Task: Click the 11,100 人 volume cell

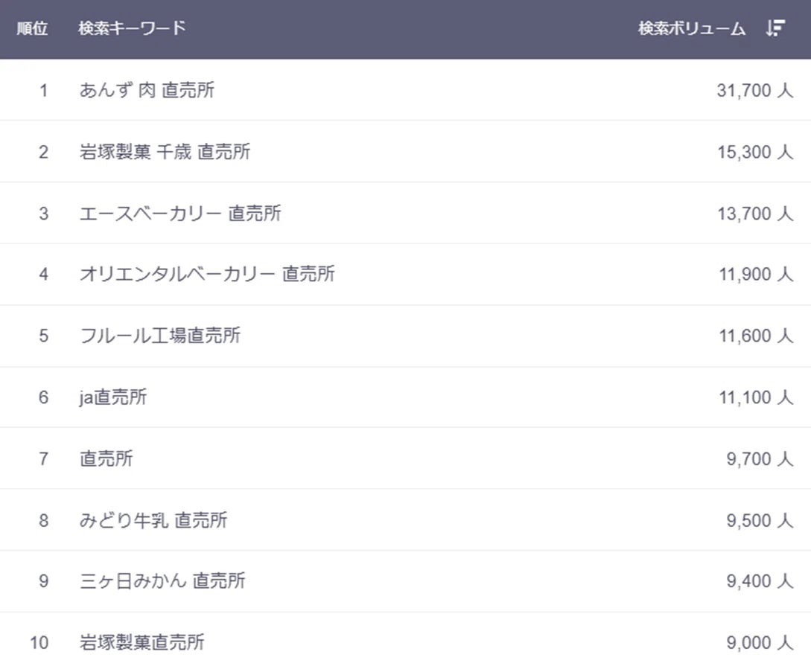Action: [x=755, y=397]
